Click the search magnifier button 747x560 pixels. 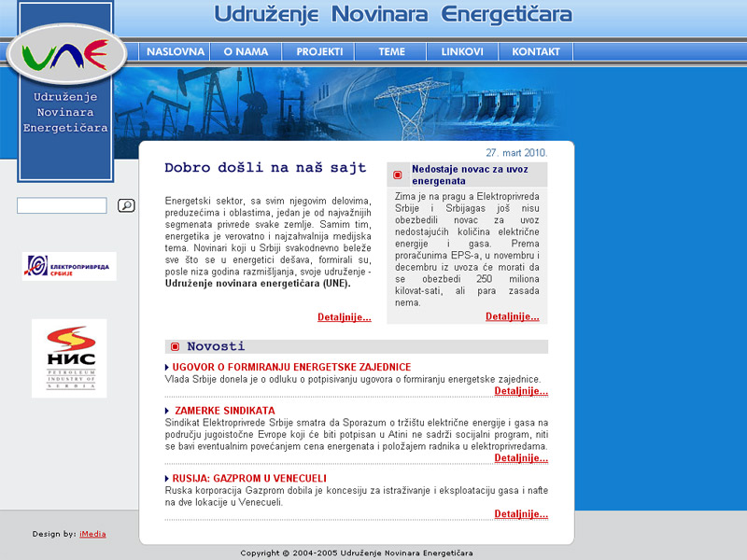126,205
